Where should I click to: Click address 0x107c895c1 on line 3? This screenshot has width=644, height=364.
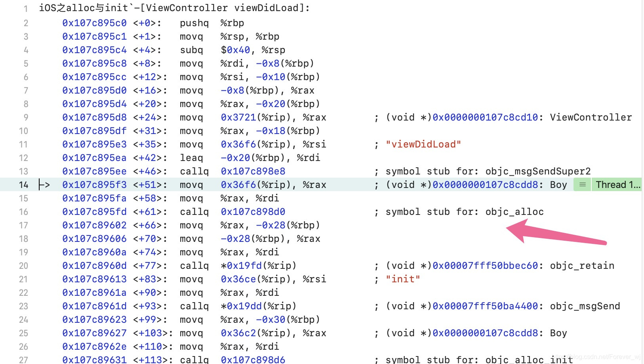(94, 36)
